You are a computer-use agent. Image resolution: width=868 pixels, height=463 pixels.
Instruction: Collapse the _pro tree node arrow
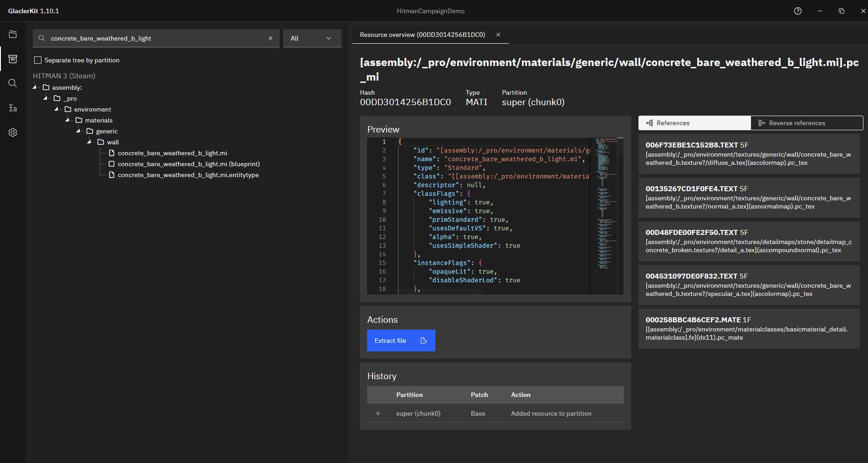click(46, 98)
